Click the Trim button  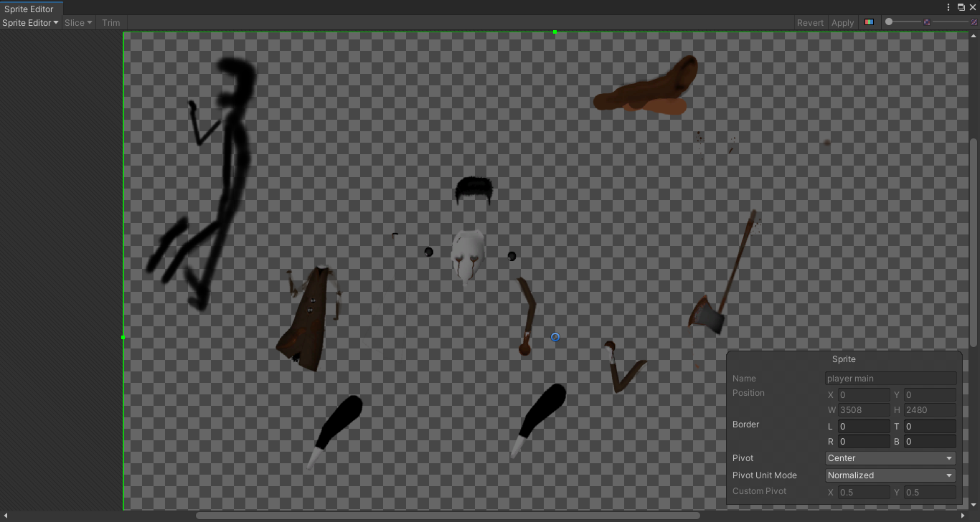(x=111, y=22)
